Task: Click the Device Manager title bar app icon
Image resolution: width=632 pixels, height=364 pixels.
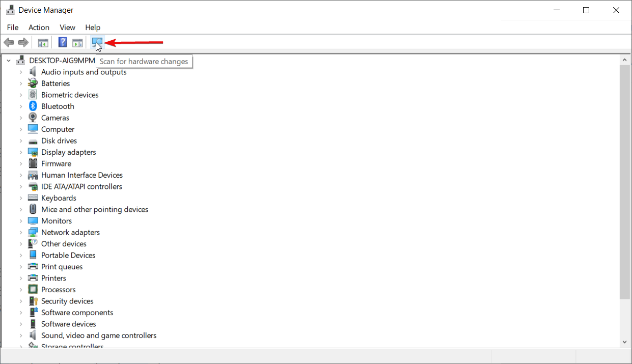Action: (x=10, y=10)
